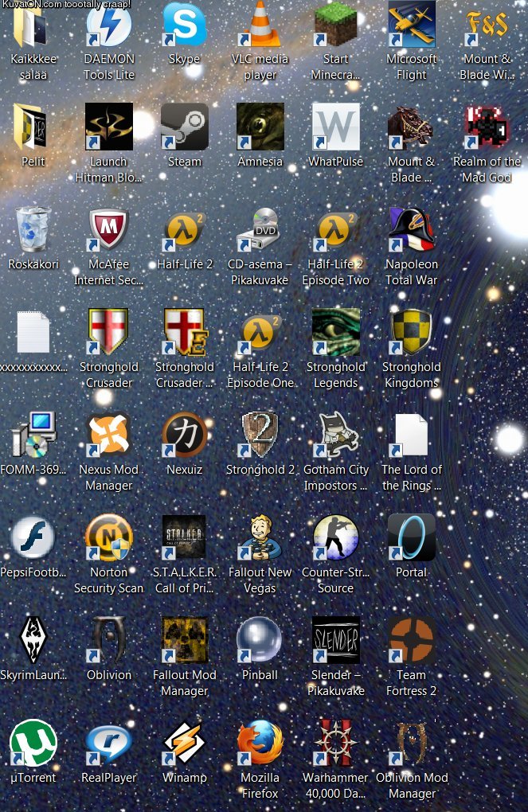Click the VLC media player cone icon
This screenshot has width=528, height=812.
click(x=260, y=24)
